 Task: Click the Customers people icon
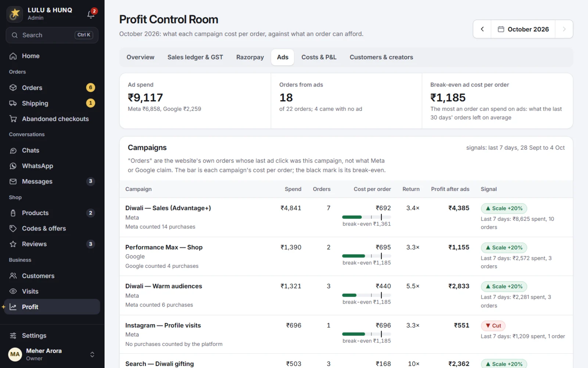click(13, 276)
